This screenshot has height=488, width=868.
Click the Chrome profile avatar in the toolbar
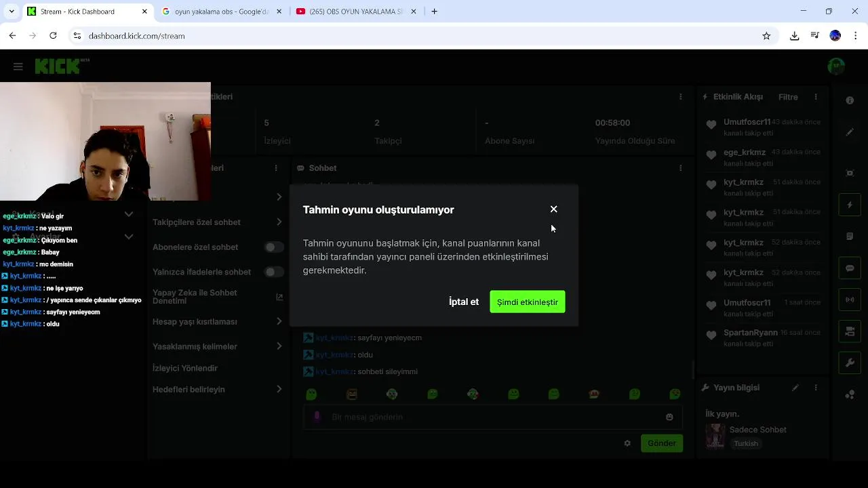pos(835,36)
